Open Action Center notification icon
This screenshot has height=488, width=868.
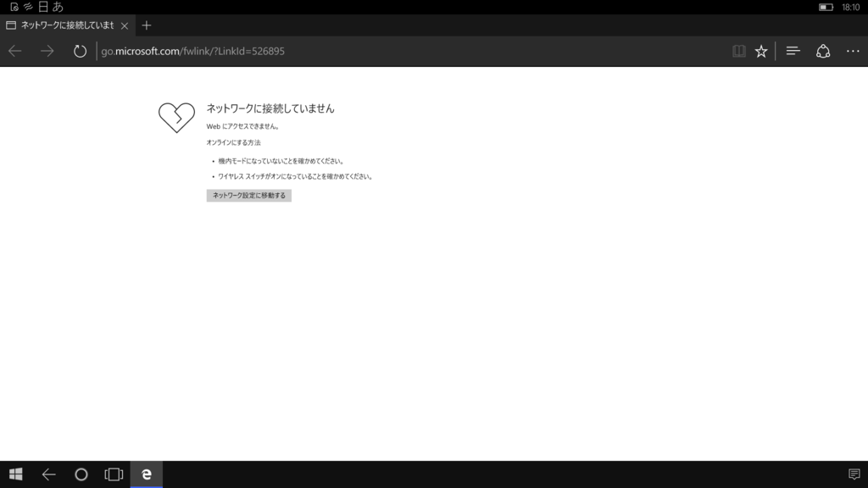[x=854, y=474]
